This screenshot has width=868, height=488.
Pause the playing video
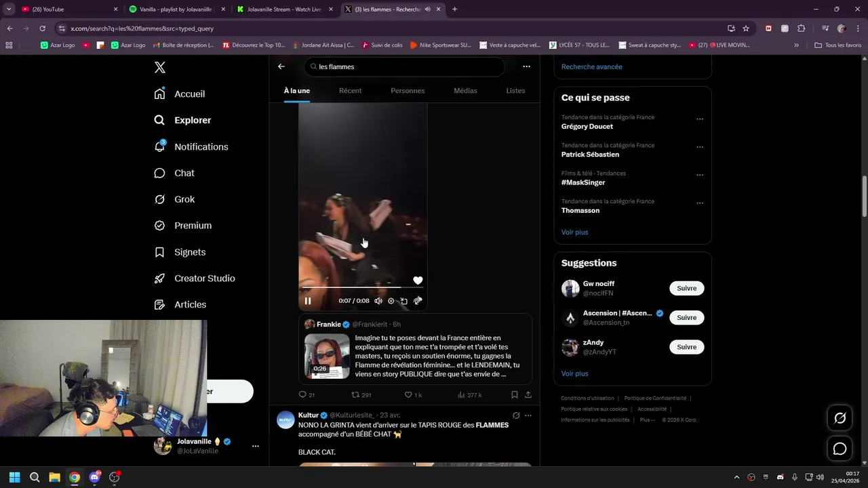(308, 301)
